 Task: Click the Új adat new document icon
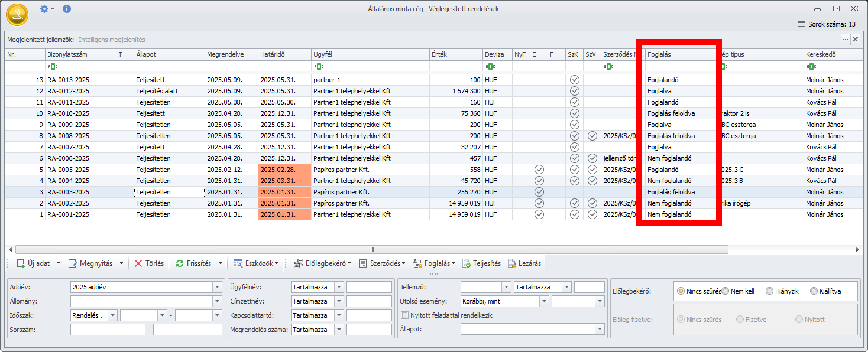click(20, 263)
